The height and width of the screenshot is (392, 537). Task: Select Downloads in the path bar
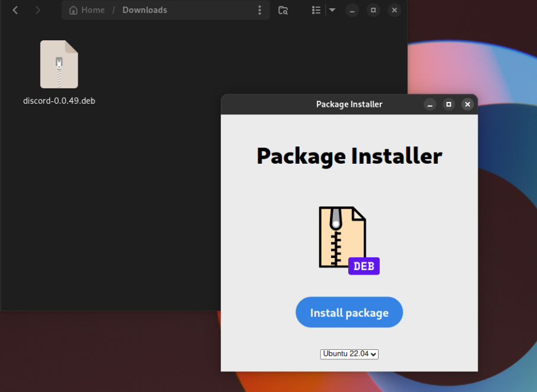145,10
